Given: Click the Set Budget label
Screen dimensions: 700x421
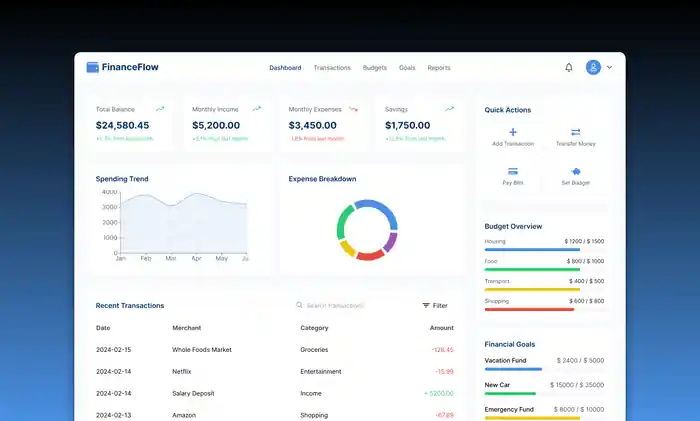Looking at the screenshot, I should tap(576, 183).
